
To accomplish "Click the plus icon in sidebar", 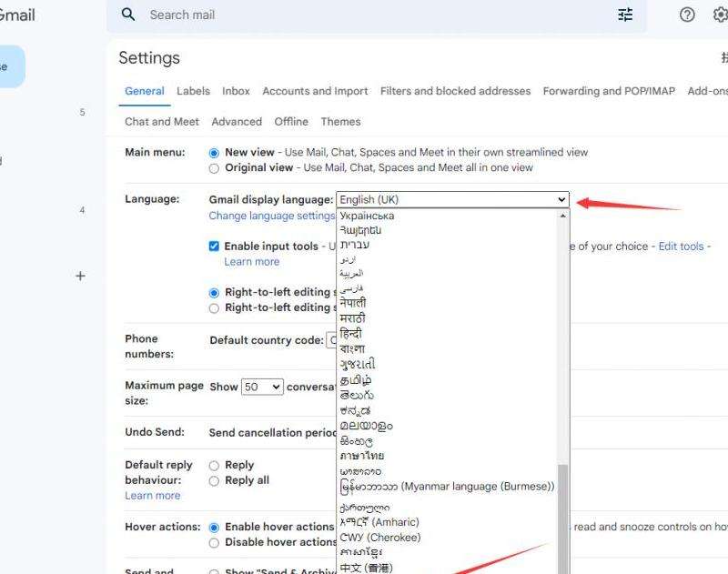I will click(x=80, y=277).
